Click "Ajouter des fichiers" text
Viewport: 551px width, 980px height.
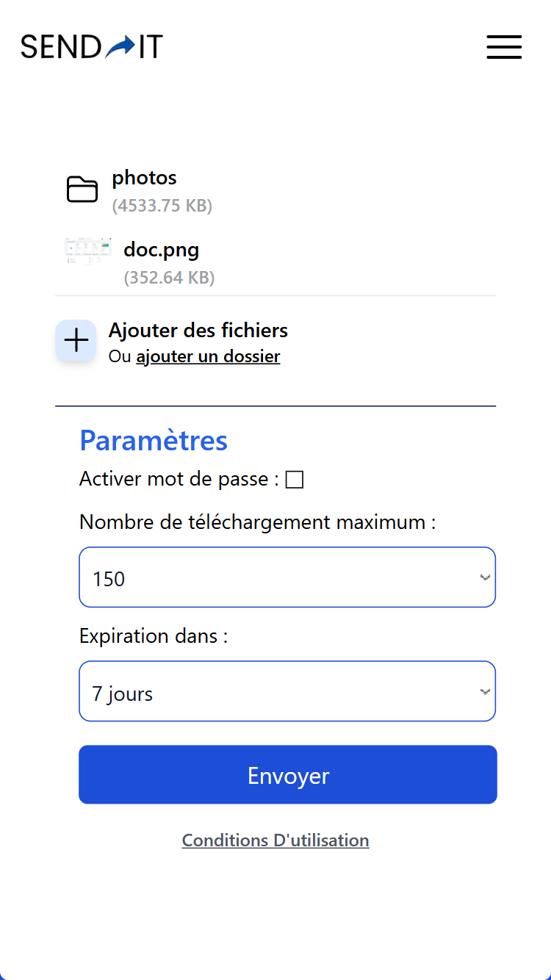click(198, 331)
